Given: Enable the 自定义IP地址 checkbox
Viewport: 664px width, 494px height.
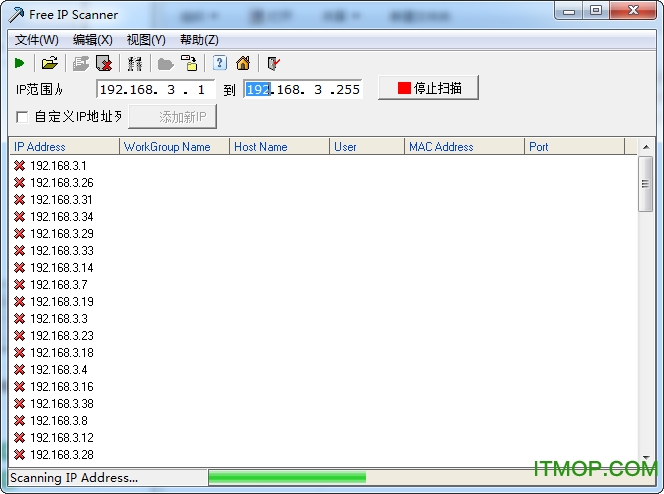Looking at the screenshot, I should (22, 117).
